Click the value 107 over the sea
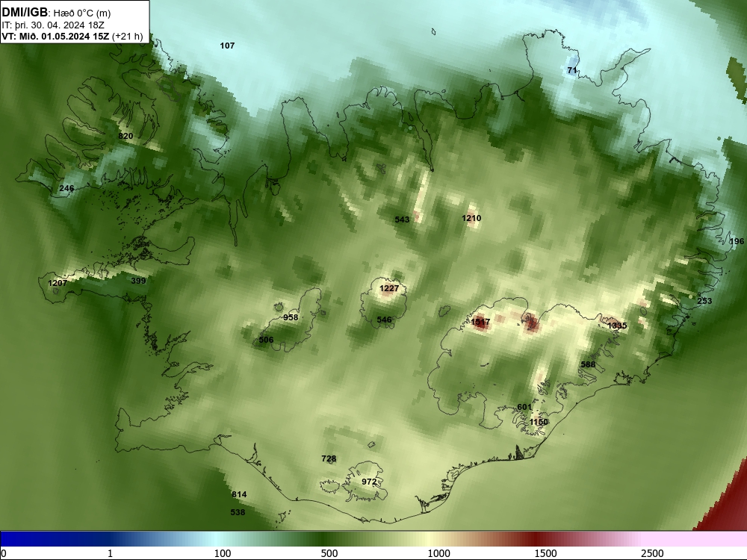747x560 pixels. pos(227,46)
